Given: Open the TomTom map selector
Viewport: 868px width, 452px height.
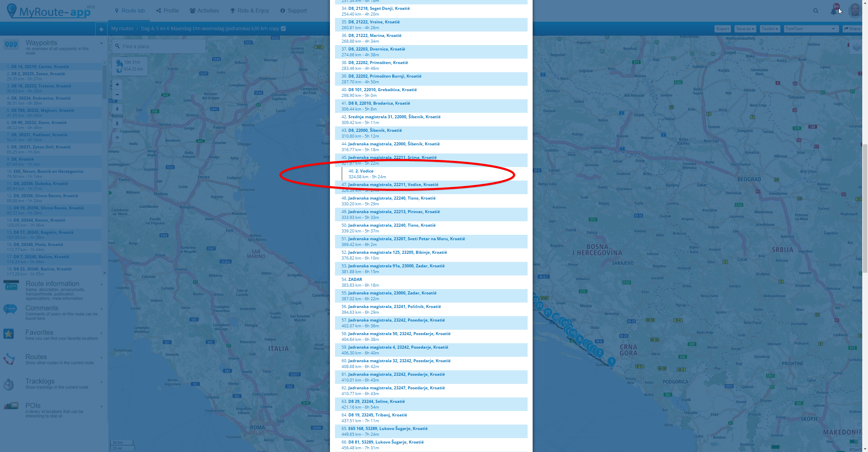Looking at the screenshot, I should tap(810, 29).
